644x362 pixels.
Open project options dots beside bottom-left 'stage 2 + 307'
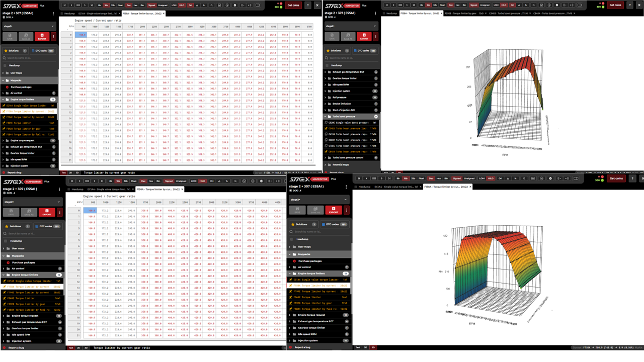click(x=59, y=190)
